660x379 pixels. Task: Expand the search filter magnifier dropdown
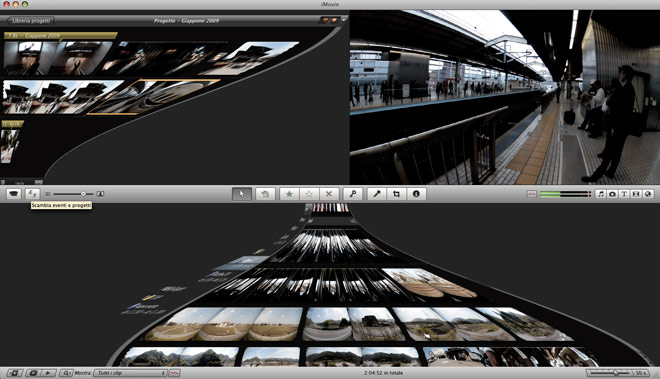67,373
